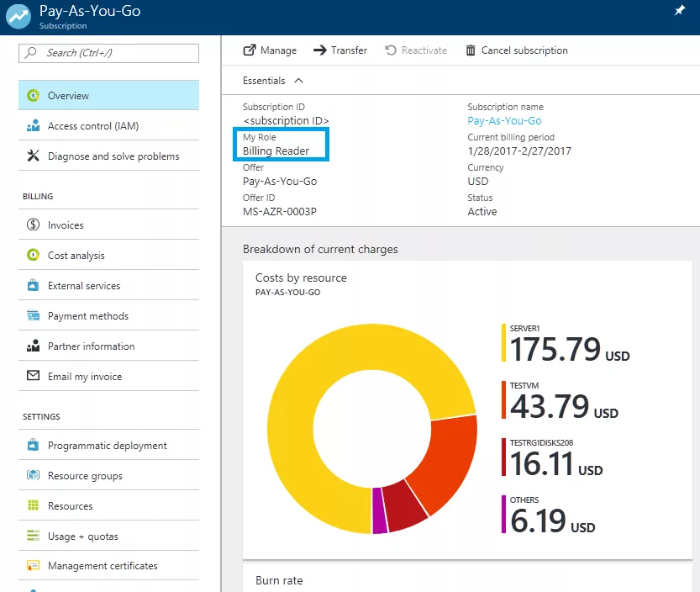
Task: Click the Resources grid icon
Action: 33,505
